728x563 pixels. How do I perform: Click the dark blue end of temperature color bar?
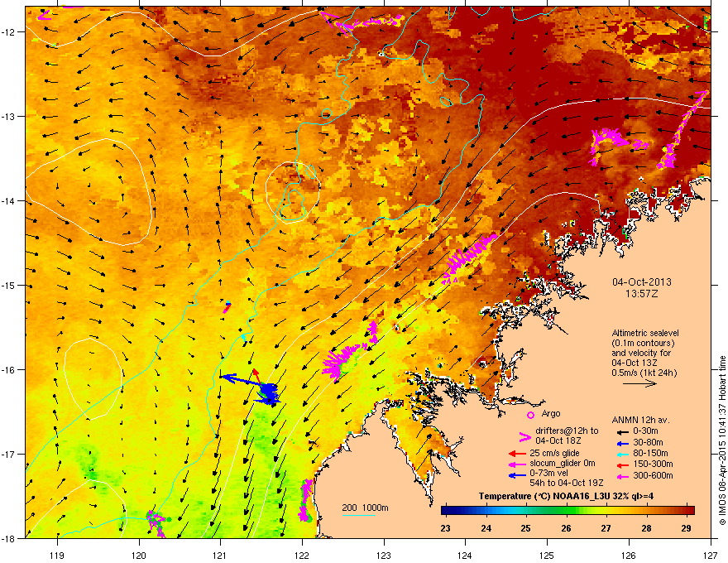[447, 511]
